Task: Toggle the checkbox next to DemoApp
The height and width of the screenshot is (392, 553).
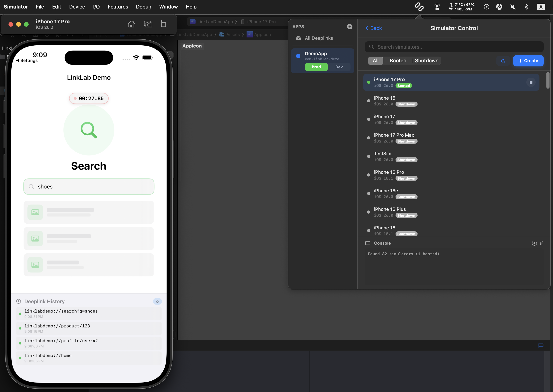Action: click(298, 56)
